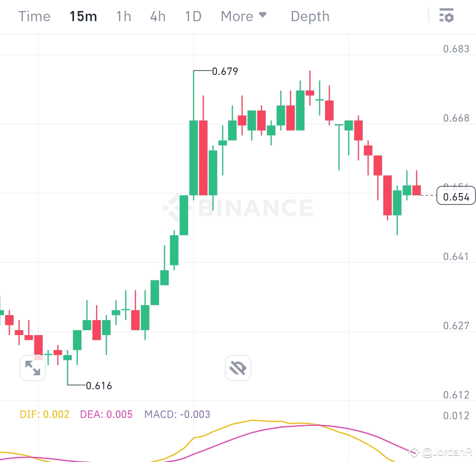Click the 0.683 price axis value
The height and width of the screenshot is (462, 476).
(457, 48)
